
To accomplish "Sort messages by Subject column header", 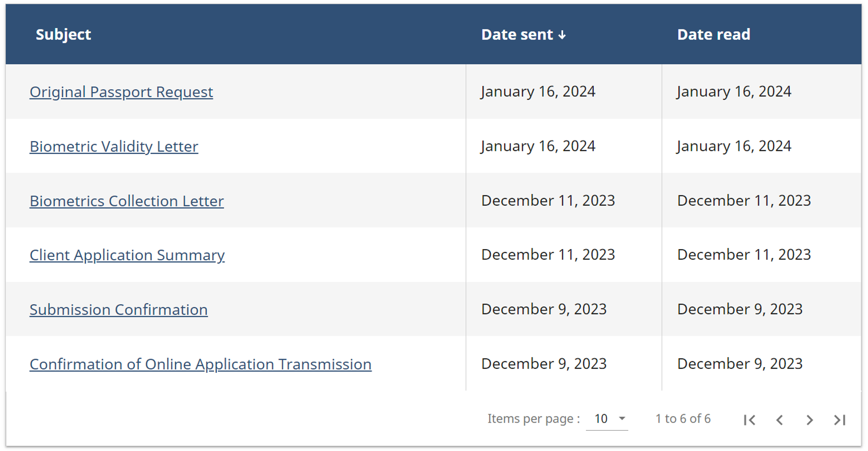I will tap(63, 35).
